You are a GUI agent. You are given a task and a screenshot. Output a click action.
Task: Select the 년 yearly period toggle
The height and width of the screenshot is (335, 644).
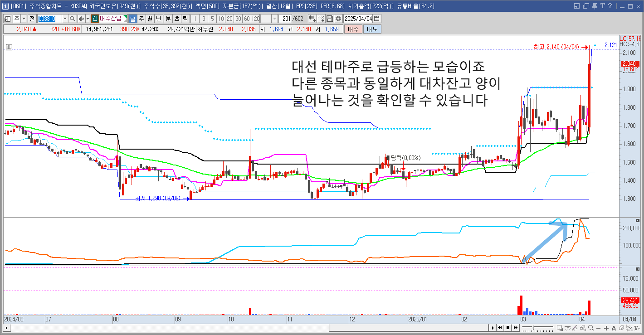[x=159, y=19]
